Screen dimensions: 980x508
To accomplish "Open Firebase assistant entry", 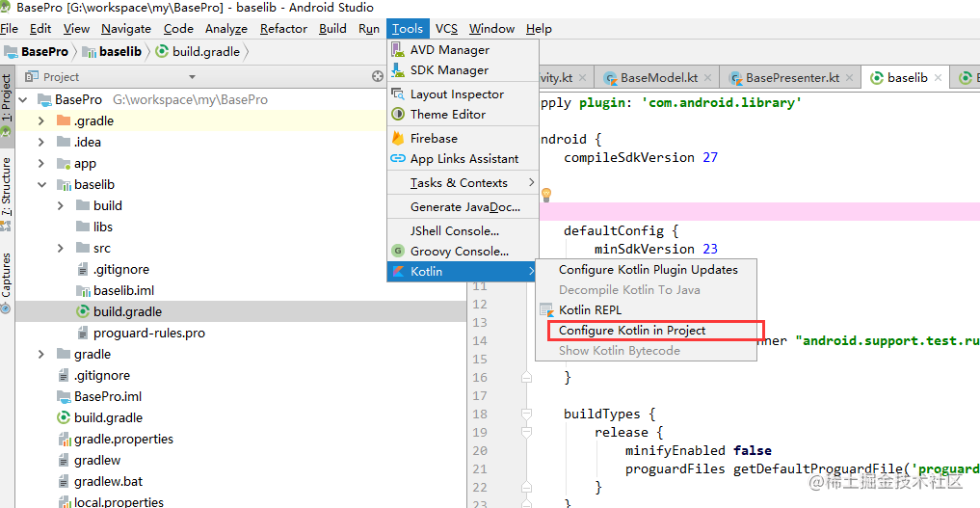I will 463,139.
